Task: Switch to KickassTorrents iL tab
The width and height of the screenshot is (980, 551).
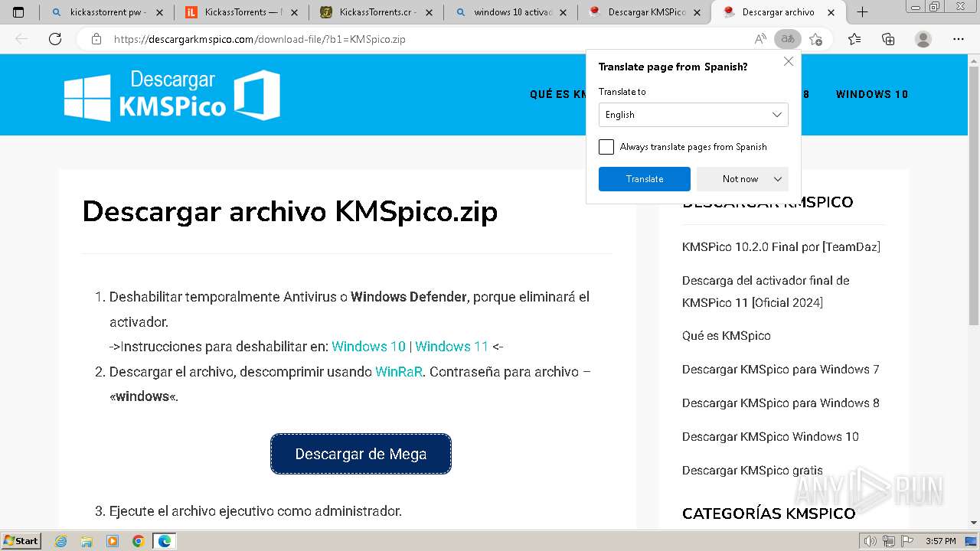Action: (241, 12)
